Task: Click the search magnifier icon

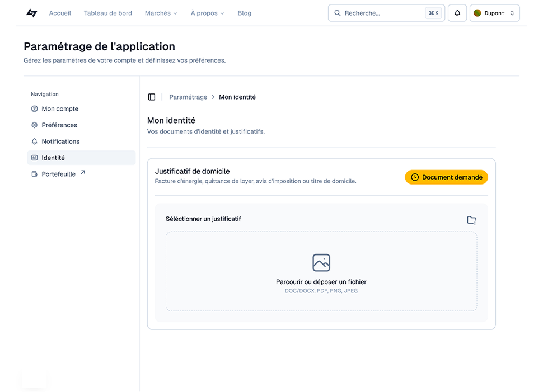Action: click(x=337, y=13)
